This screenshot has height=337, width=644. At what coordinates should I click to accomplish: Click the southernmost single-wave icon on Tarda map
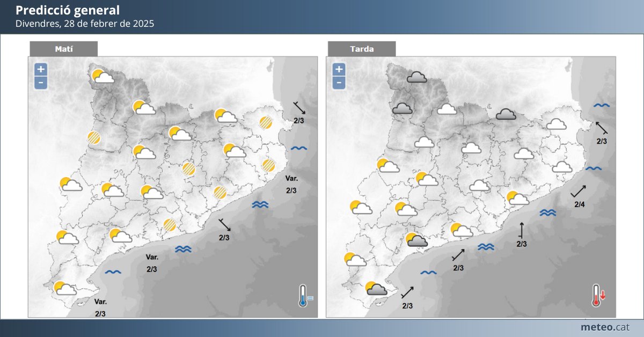(428, 273)
